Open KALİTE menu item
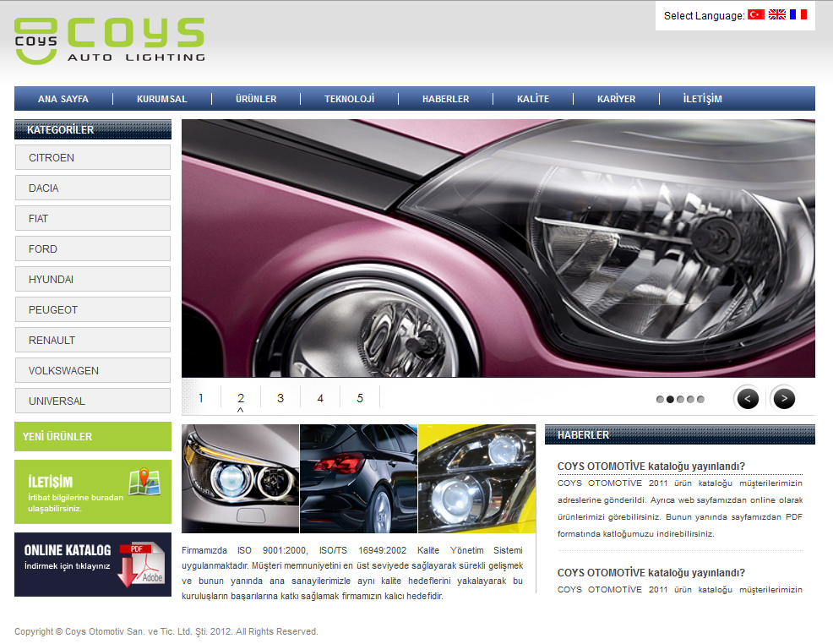The width and height of the screenshot is (833, 644). [x=533, y=99]
